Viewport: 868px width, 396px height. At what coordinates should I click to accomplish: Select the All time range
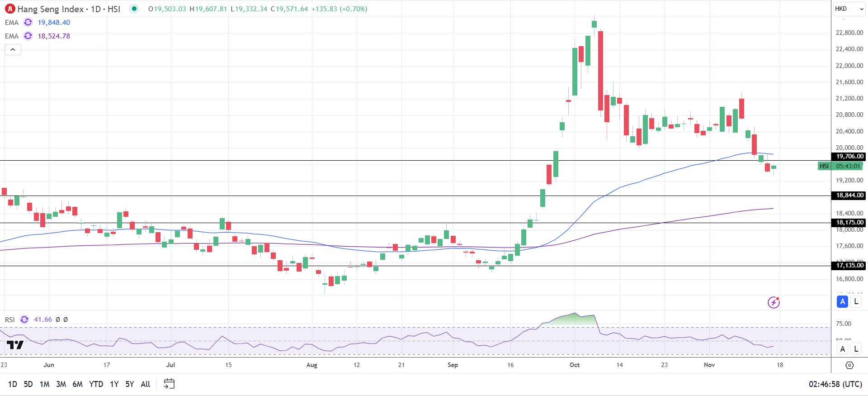coord(146,384)
